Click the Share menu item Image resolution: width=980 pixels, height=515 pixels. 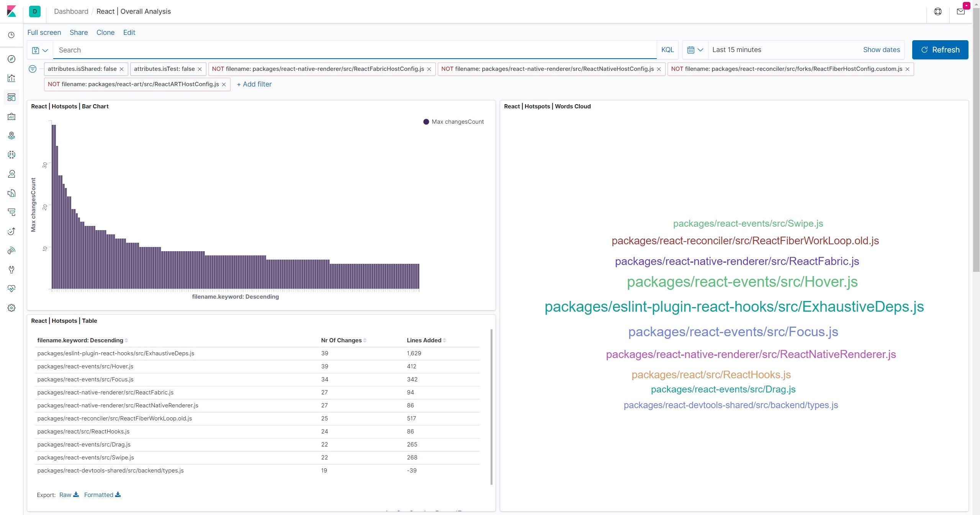79,33
